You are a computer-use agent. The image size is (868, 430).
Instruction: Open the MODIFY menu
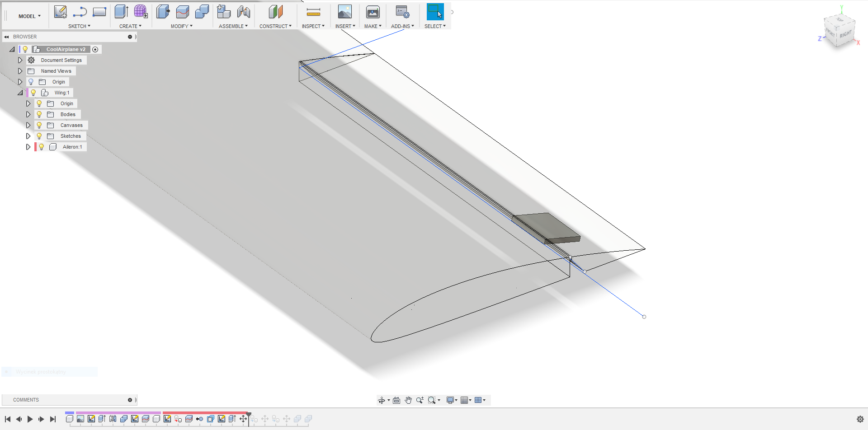pos(181,26)
